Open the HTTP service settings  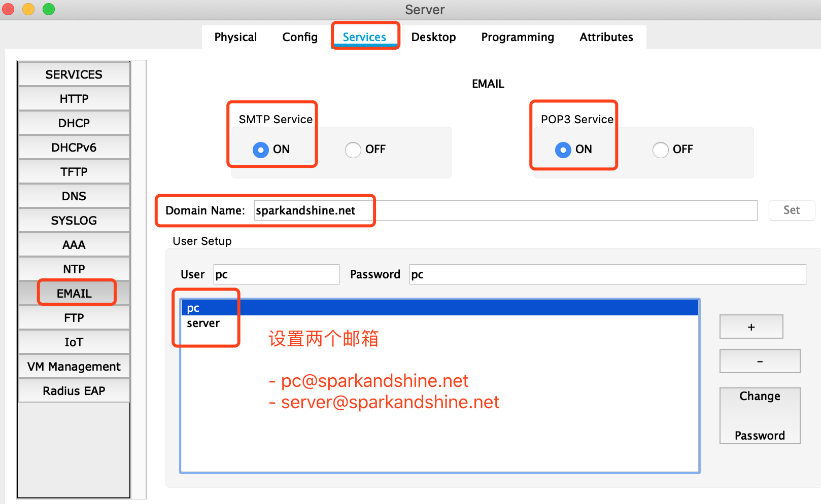point(74,98)
